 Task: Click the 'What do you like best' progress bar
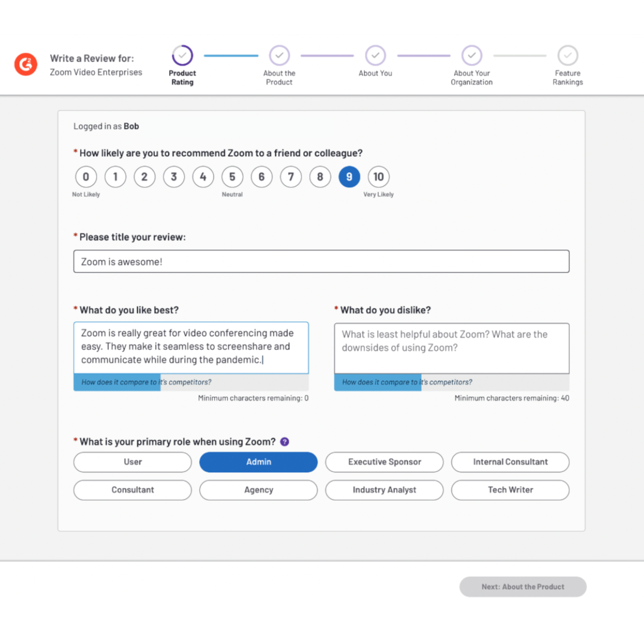coord(191,382)
